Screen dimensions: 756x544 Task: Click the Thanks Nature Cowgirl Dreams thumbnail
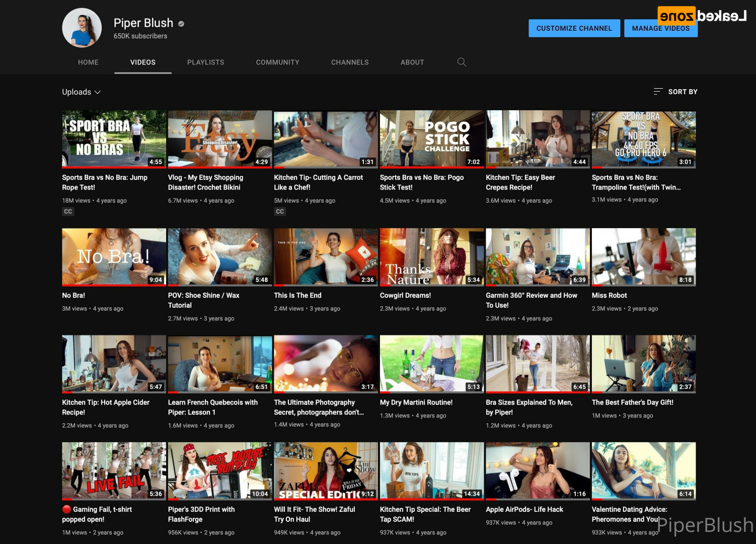tap(432, 257)
